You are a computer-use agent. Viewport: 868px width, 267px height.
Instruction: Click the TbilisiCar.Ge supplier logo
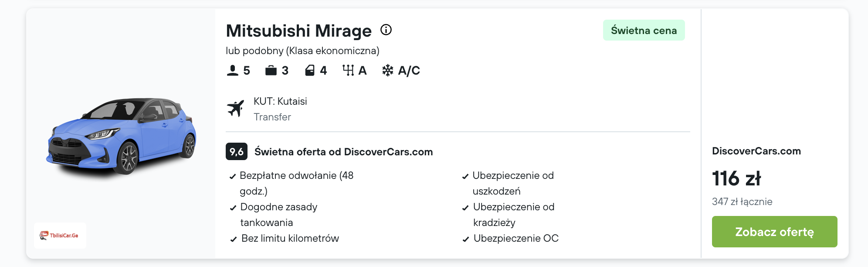pos(60,236)
